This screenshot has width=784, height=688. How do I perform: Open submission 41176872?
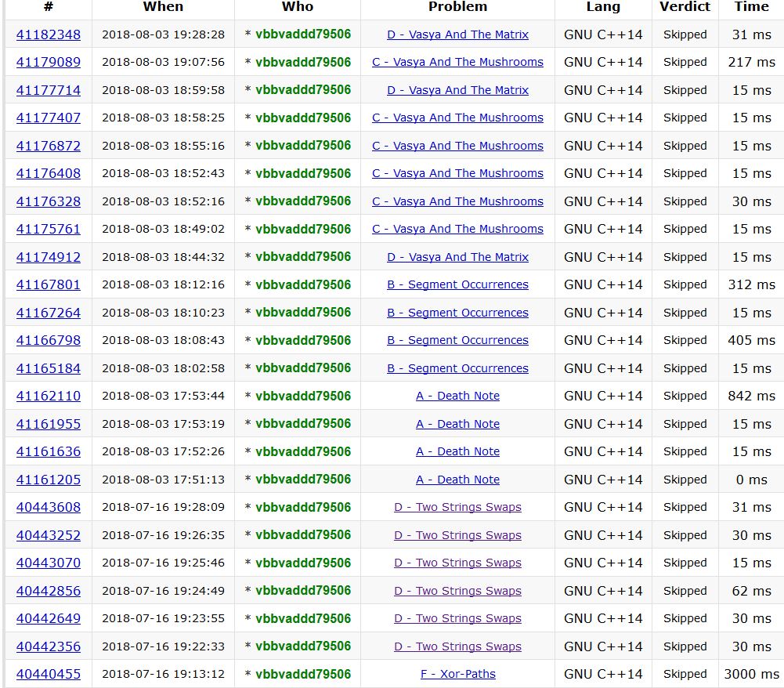(49, 146)
